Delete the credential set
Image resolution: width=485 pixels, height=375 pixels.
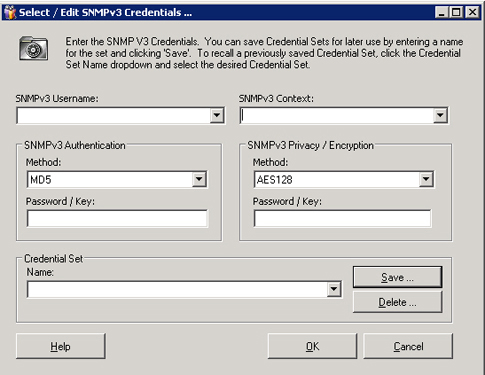(398, 302)
